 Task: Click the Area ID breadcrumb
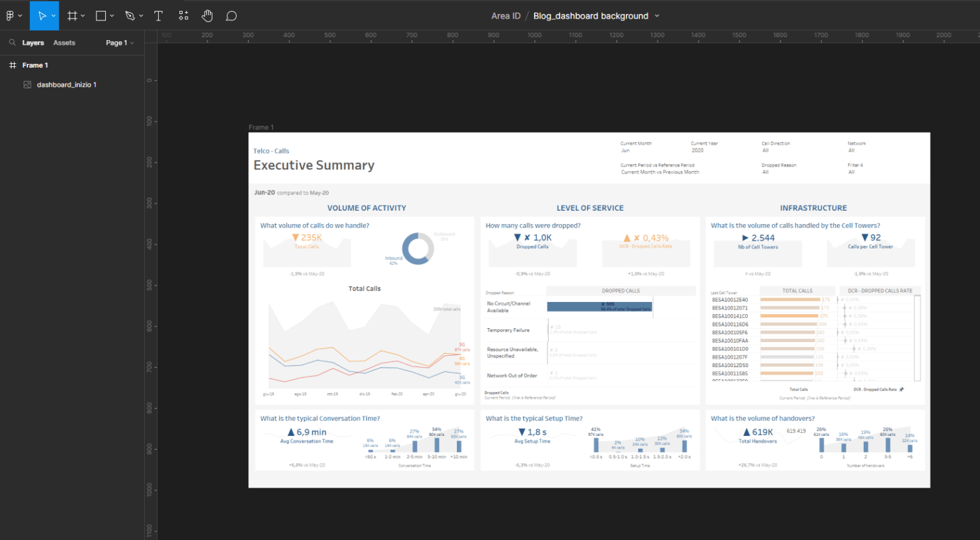[505, 15]
